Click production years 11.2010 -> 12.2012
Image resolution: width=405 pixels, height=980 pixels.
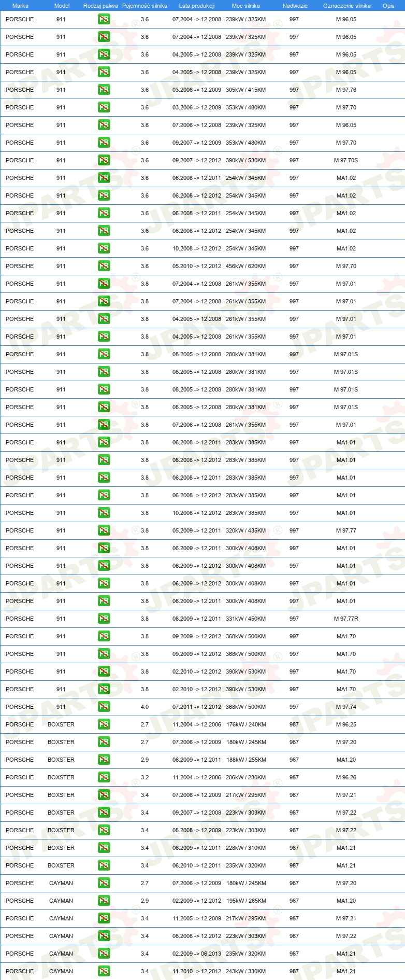point(197,971)
